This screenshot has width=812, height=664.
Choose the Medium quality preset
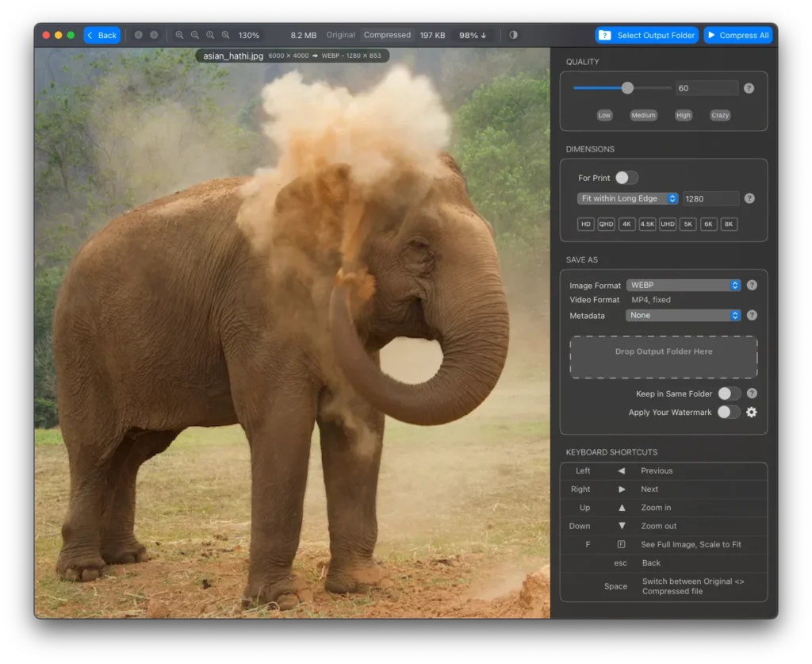(643, 115)
